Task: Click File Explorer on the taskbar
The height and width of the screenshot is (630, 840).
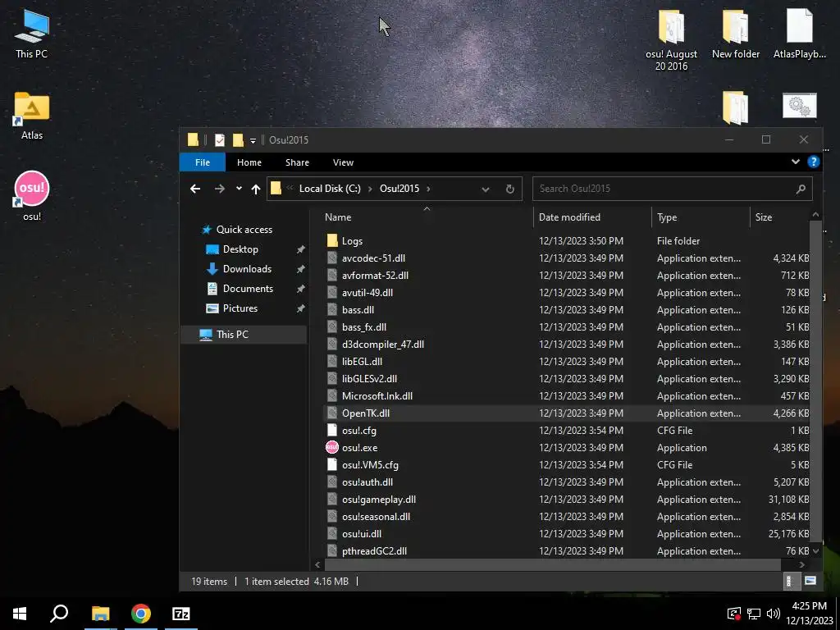Action: tap(100, 614)
